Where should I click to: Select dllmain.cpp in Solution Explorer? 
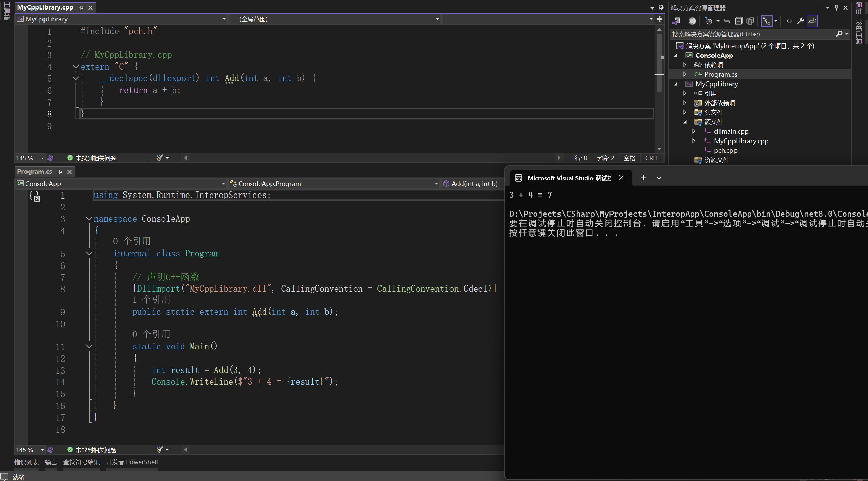click(x=731, y=131)
